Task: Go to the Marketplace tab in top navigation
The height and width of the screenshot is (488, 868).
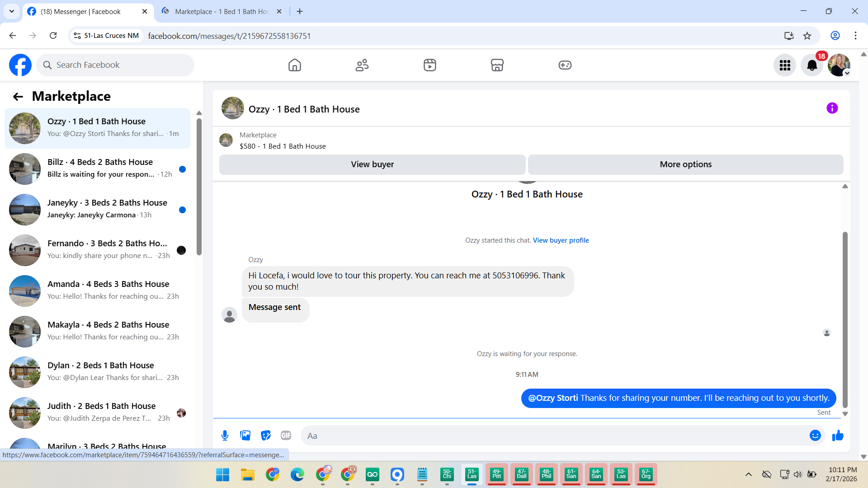Action: point(497,66)
